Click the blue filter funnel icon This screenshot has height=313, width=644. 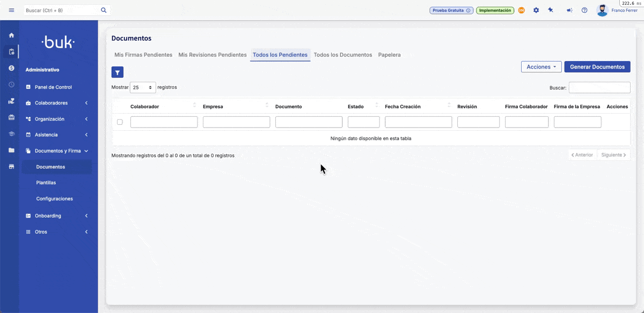[117, 72]
